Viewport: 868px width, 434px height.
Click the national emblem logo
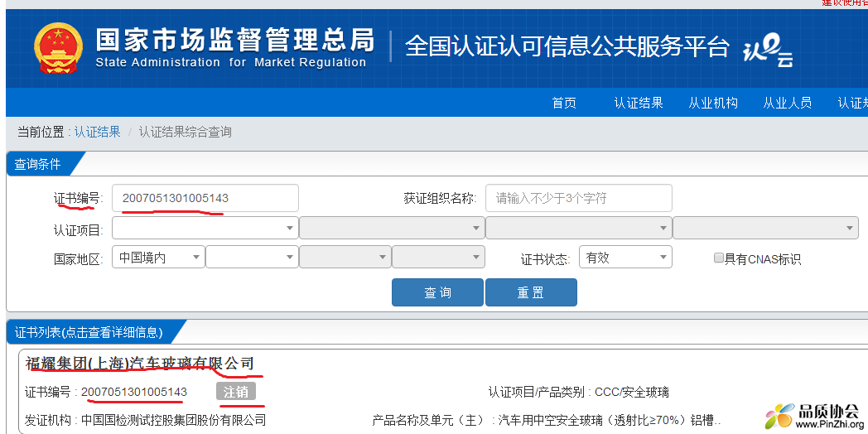[58, 48]
